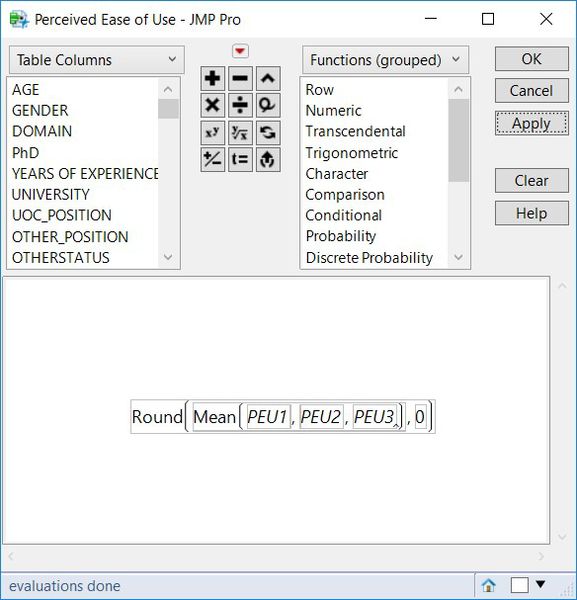Select the Transcendental function group
Image resolution: width=577 pixels, height=600 pixels.
coord(355,131)
